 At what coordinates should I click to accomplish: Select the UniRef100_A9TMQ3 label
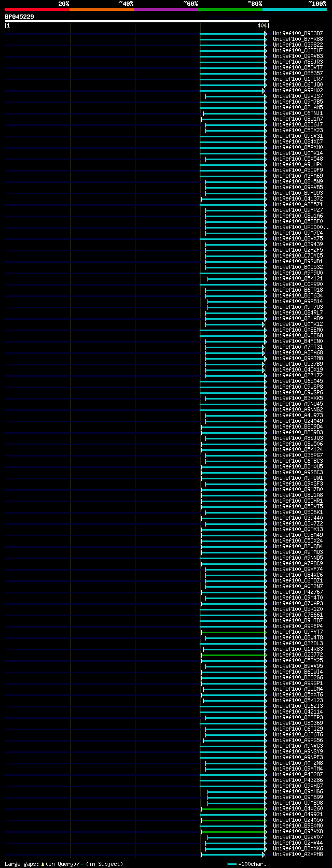click(298, 552)
